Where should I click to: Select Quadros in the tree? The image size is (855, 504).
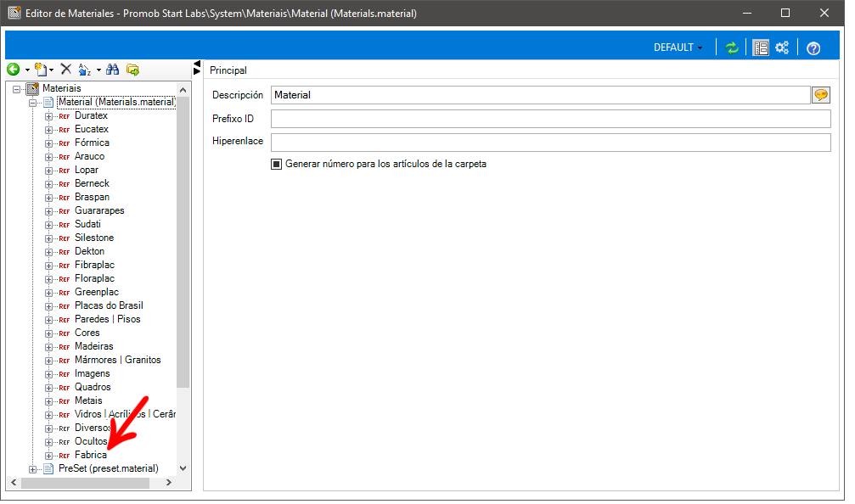[x=93, y=387]
